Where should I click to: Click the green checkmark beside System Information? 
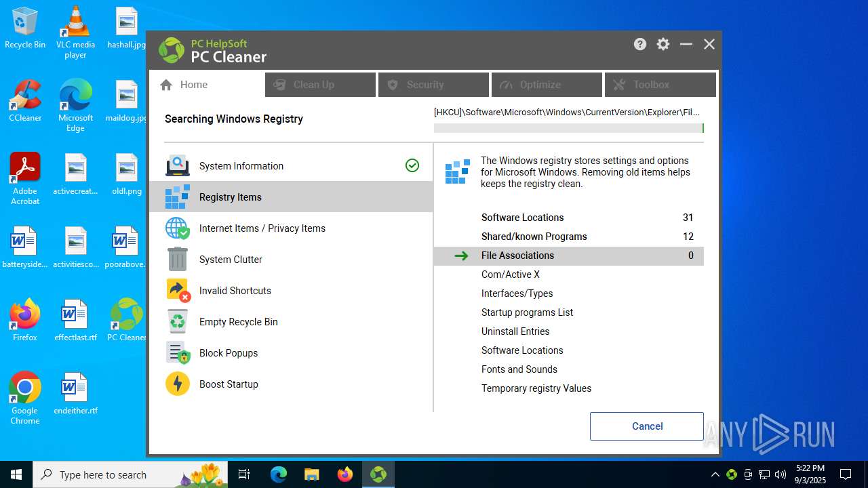(x=412, y=165)
